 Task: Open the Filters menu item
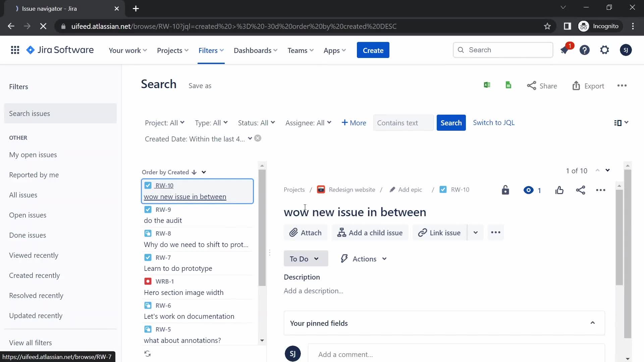click(208, 50)
